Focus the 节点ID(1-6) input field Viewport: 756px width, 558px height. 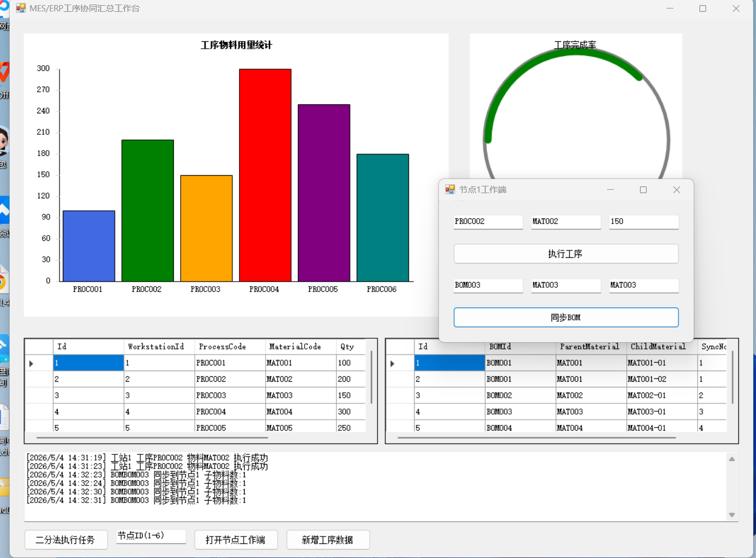coord(151,536)
